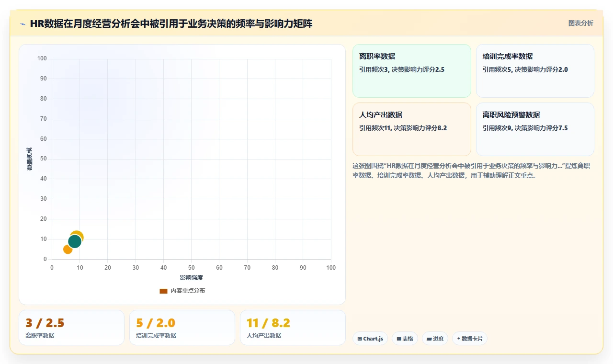Click the text 引用频次9, 决策影响力评分7.5
The width and height of the screenshot is (613, 364).
525,128
